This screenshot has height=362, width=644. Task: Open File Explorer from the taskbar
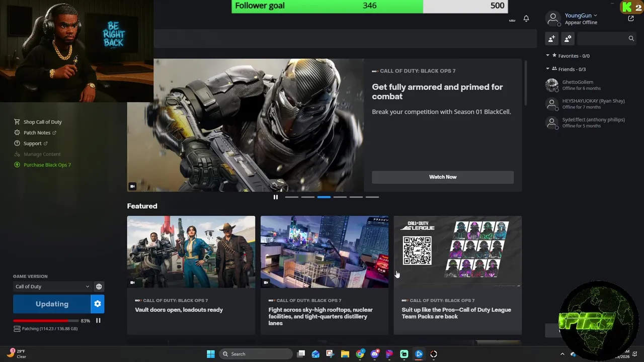click(345, 354)
